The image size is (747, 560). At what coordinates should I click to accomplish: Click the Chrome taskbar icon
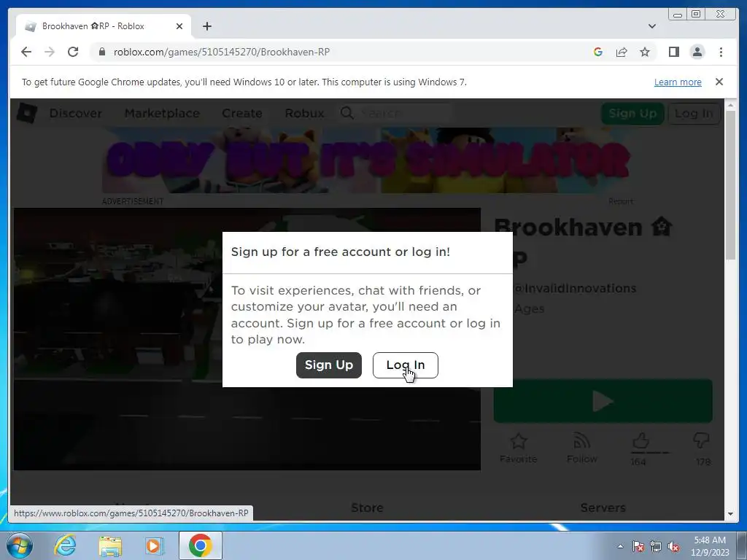tap(200, 545)
